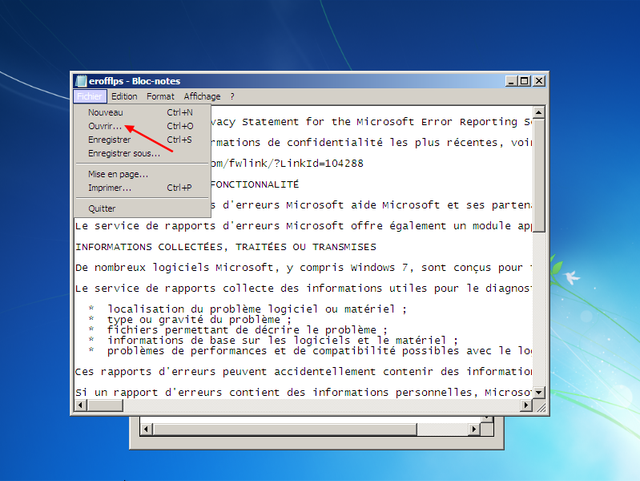The image size is (640, 481).
Task: Open the Format menu
Action: coord(160,97)
